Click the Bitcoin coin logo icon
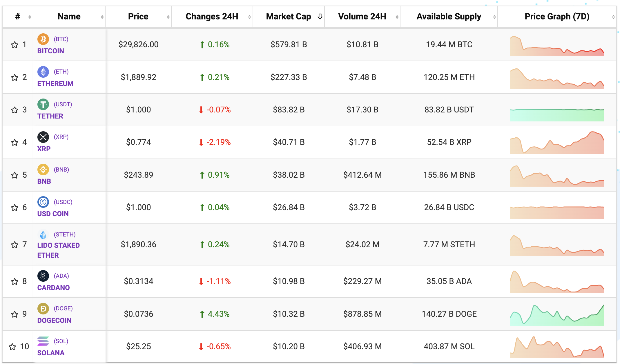The image size is (620, 364). tap(43, 39)
